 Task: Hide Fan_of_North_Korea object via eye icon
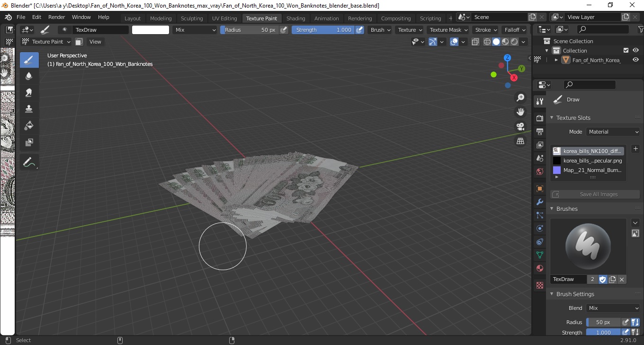636,60
